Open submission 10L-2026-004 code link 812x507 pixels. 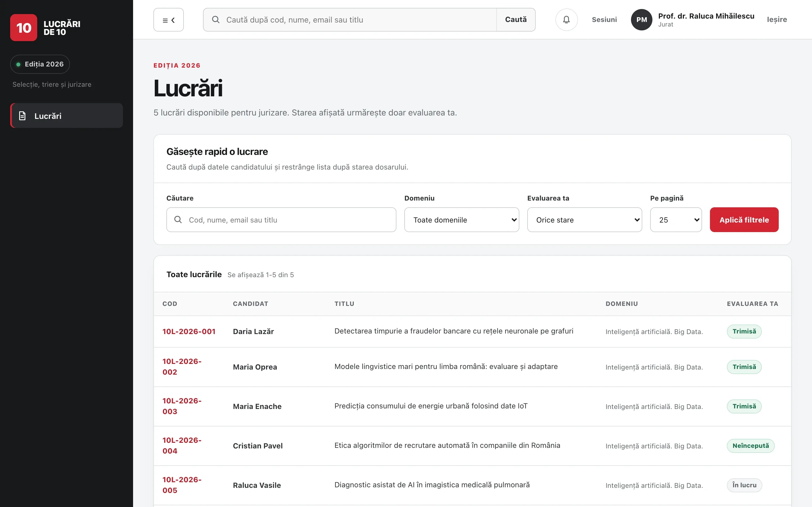[182, 446]
